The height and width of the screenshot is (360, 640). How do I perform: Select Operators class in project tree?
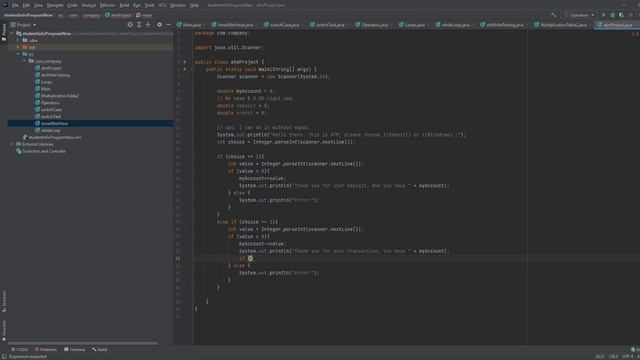coord(50,102)
